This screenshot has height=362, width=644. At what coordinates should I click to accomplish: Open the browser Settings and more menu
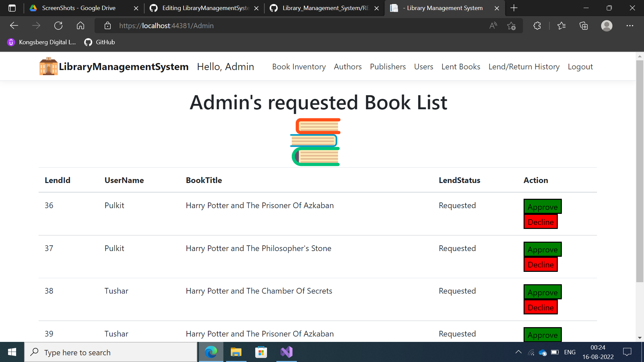pos(630,25)
